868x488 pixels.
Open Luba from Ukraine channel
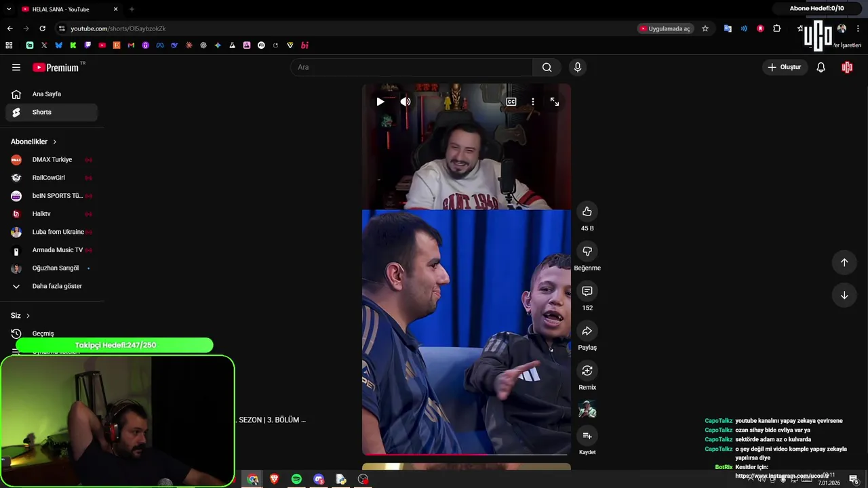pyautogui.click(x=52, y=232)
